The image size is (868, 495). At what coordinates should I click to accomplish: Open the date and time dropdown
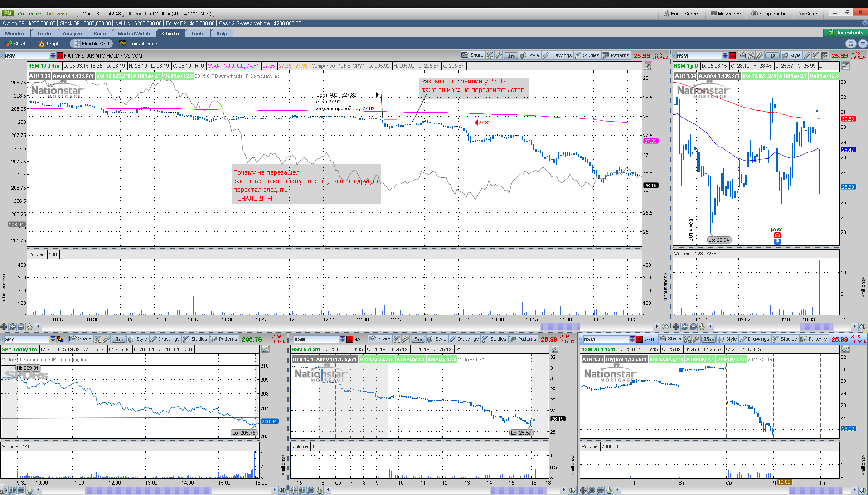point(103,14)
